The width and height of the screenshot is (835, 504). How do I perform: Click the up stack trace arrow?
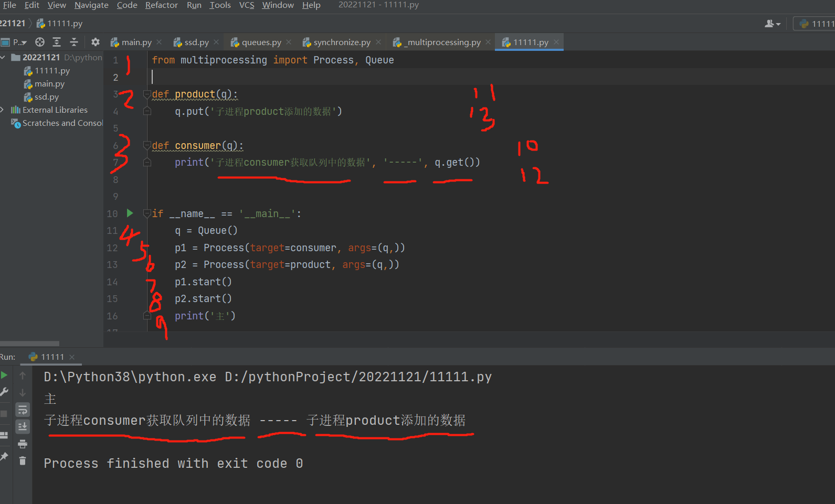23,376
